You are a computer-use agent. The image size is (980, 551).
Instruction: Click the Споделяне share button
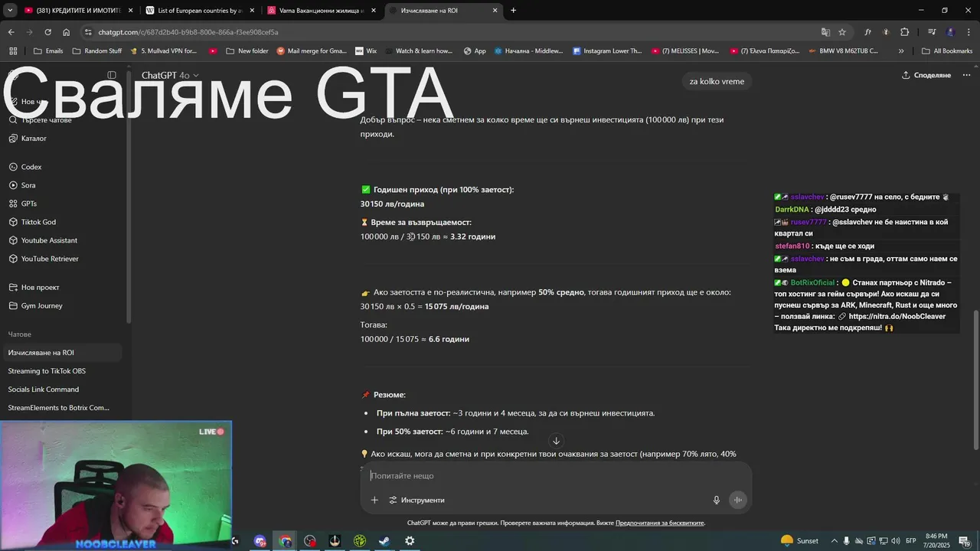926,75
